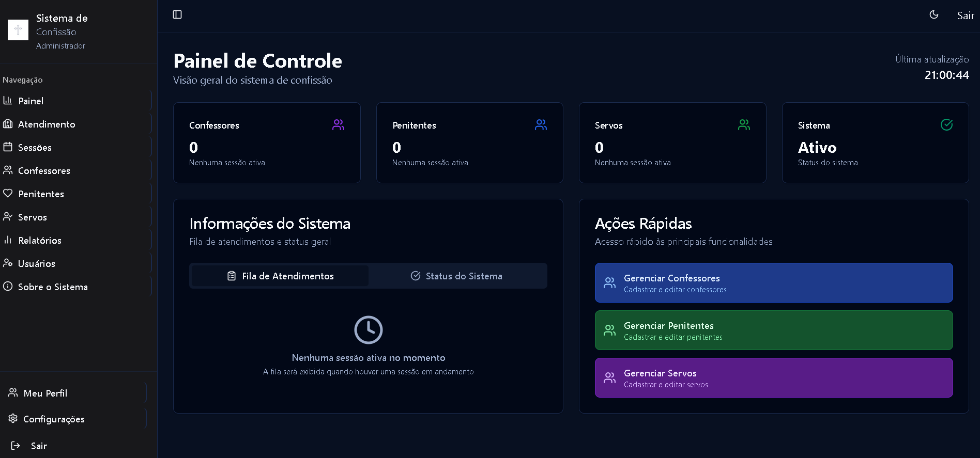Select the Fila de Atendimentos tab

coord(281,276)
